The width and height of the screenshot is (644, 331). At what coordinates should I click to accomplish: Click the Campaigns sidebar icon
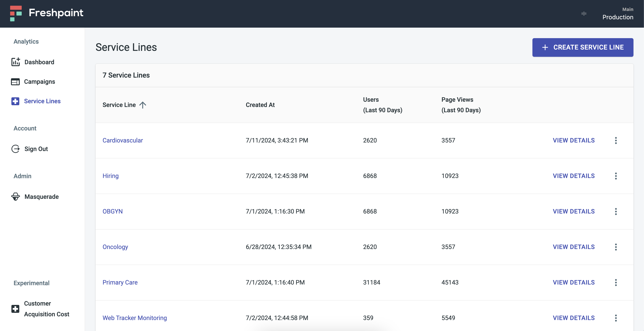coord(15,82)
